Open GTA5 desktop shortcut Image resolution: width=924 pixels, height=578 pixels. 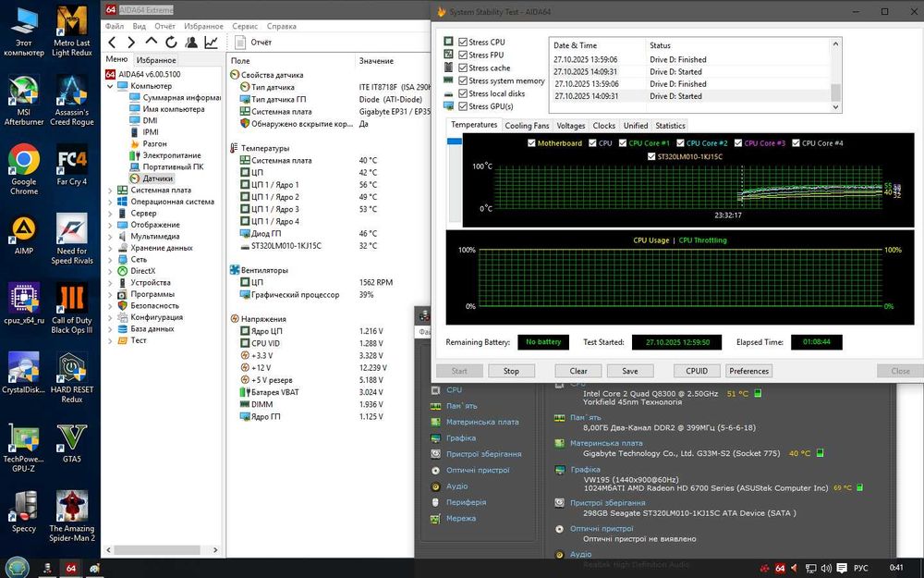coord(72,442)
